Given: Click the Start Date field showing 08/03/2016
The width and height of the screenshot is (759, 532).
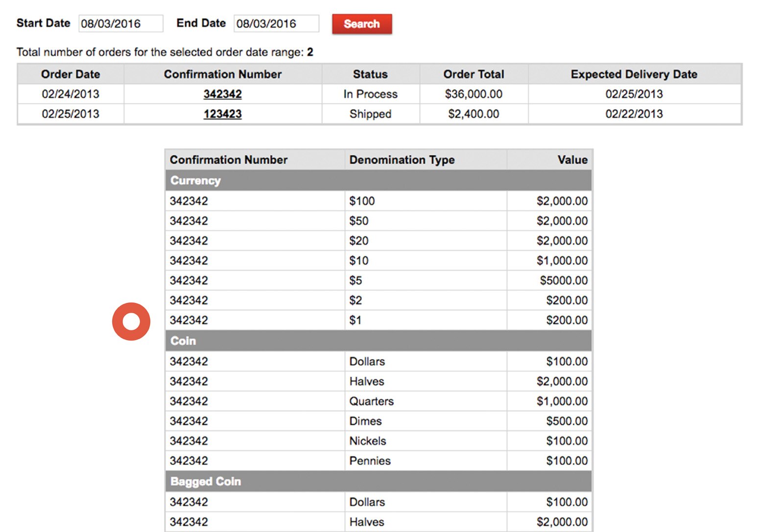Looking at the screenshot, I should [x=120, y=23].
